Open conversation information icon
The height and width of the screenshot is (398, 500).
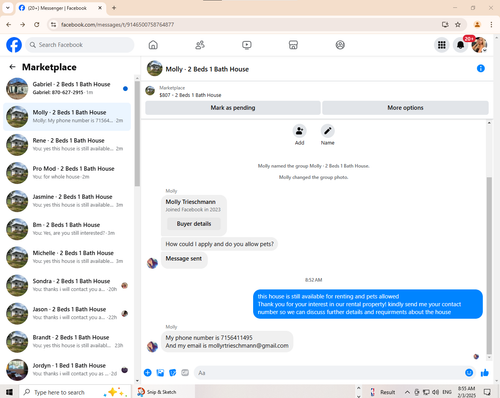click(x=481, y=68)
